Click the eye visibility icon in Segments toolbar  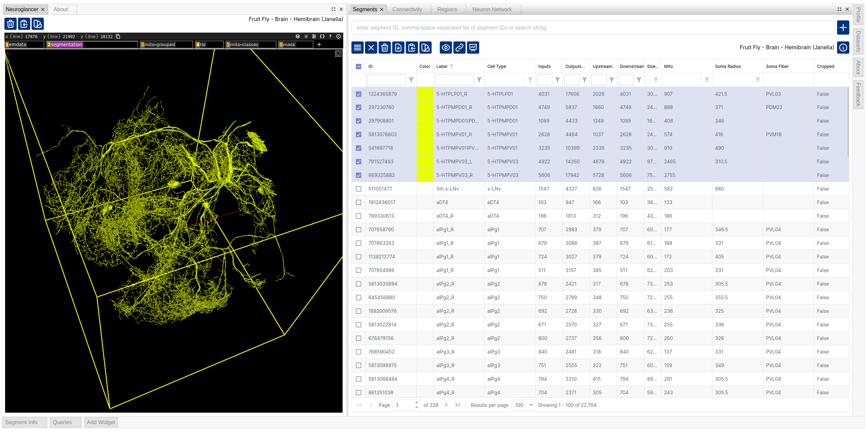[x=446, y=48]
